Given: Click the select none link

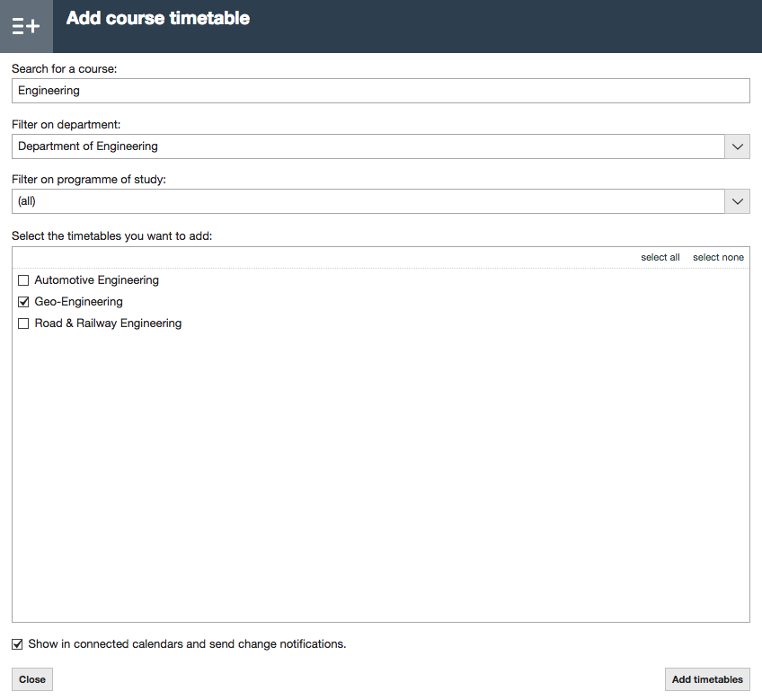Looking at the screenshot, I should pyautogui.click(x=718, y=257).
